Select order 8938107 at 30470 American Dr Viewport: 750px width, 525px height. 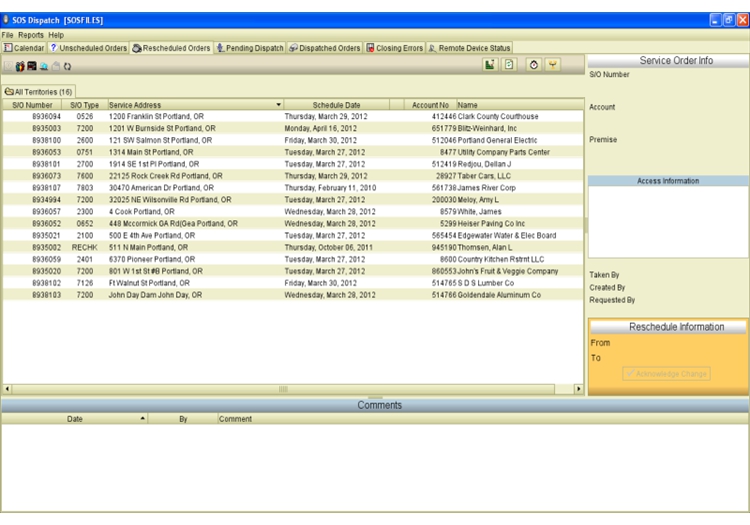click(x=293, y=188)
